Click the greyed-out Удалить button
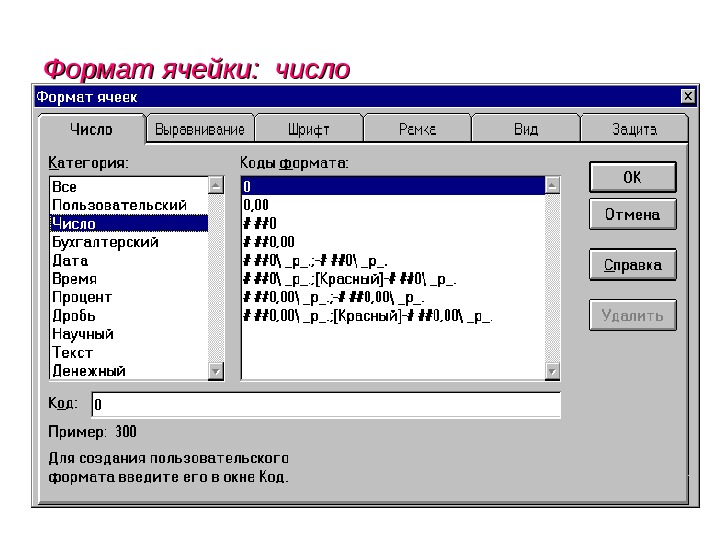Image resolution: width=720 pixels, height=540 pixels. pos(632,315)
